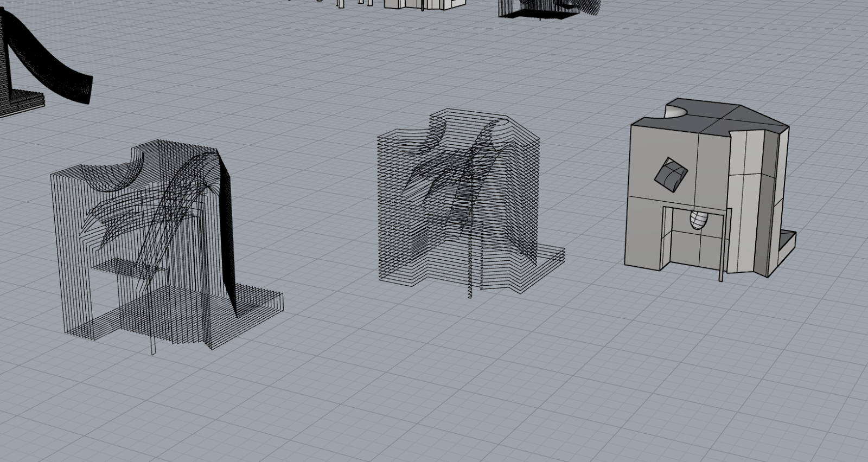
Task: Pick the dome shape inside the shaded model's doorway
Action: click(x=699, y=220)
